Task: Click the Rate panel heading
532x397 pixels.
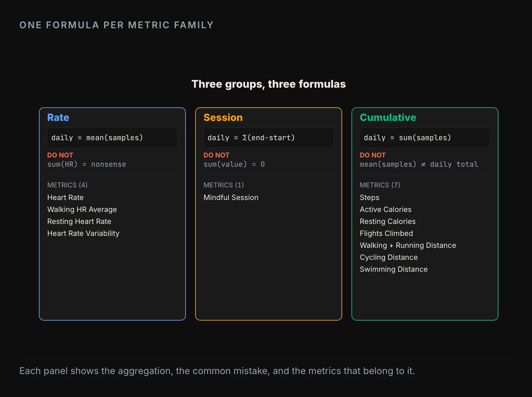Action: [x=58, y=117]
